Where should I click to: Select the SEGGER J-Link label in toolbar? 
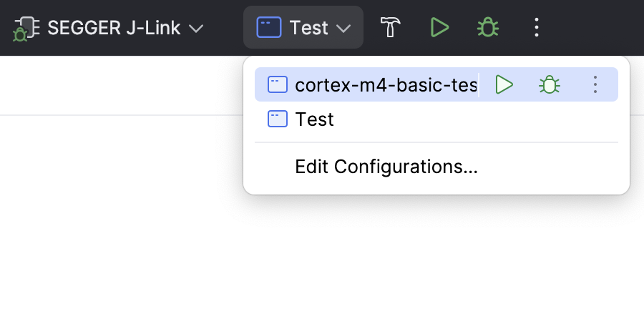point(114,29)
